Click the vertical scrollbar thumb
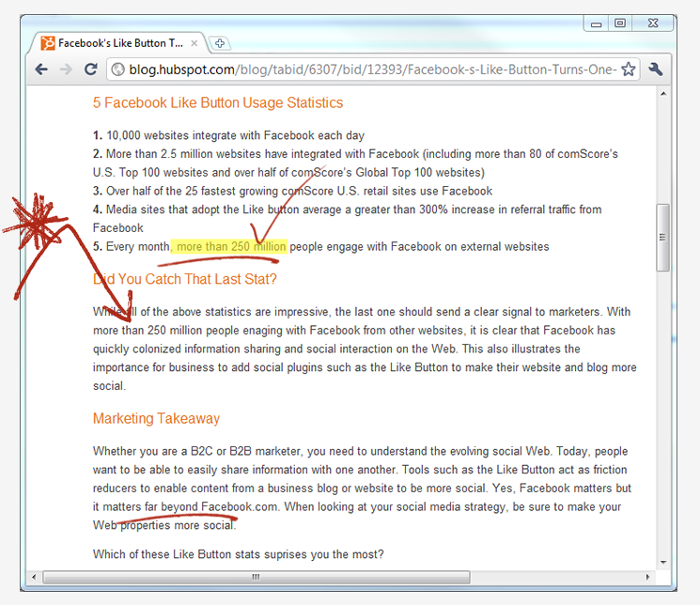Image resolution: width=700 pixels, height=605 pixels. (x=663, y=238)
